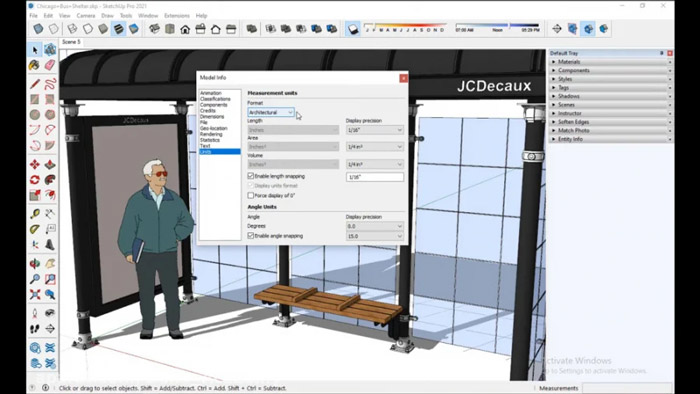Uncheck Enable length snapping

(x=251, y=176)
